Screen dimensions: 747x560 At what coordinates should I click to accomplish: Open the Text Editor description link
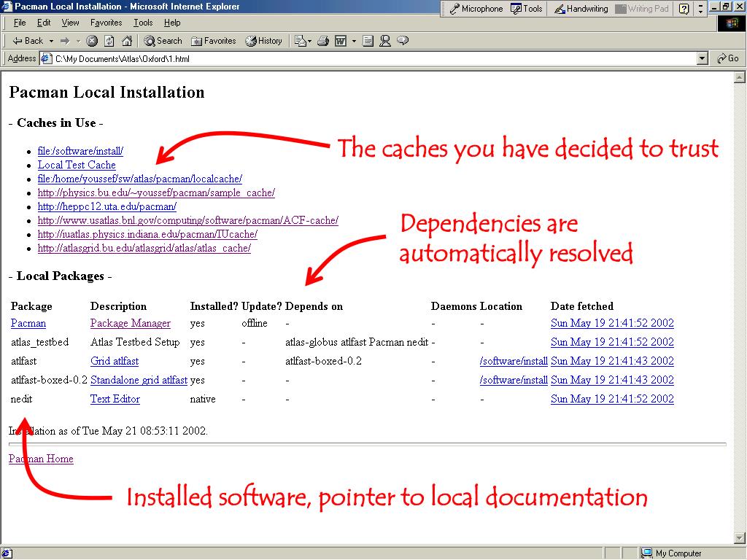[x=115, y=399]
